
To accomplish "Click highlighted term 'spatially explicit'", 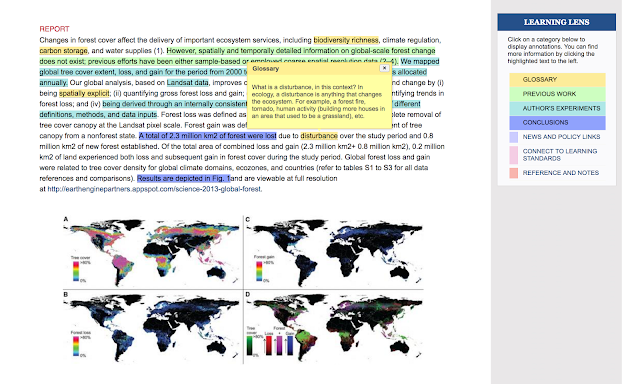I will click(x=84, y=93).
